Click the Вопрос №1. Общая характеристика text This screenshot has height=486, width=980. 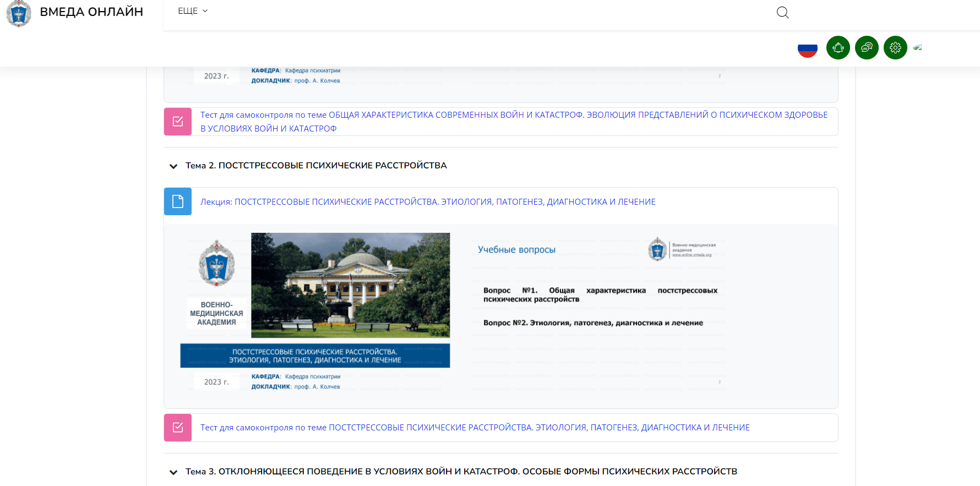coord(600,295)
